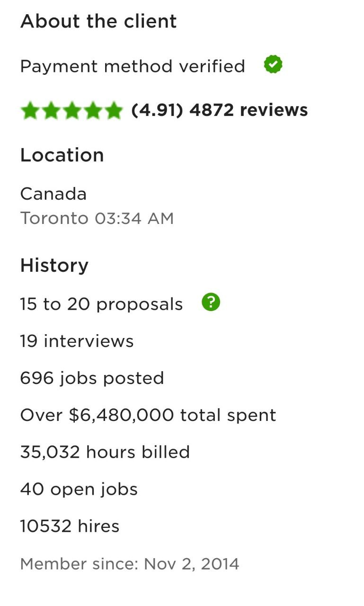The height and width of the screenshot is (606, 364).
Task: Click the Location heading
Action: [62, 155]
